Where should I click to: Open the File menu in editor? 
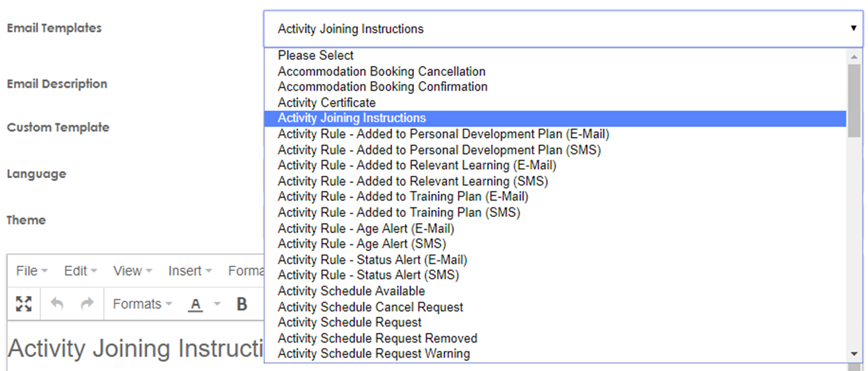coord(32,271)
